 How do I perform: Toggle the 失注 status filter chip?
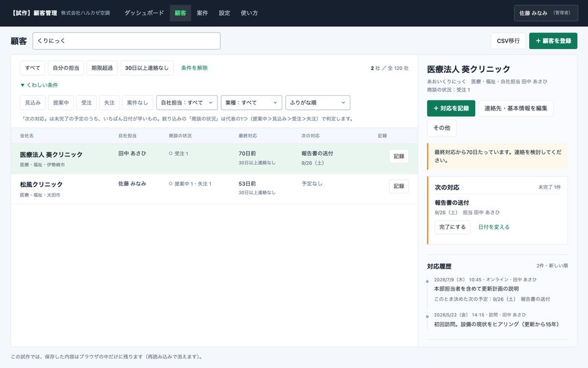(110, 102)
